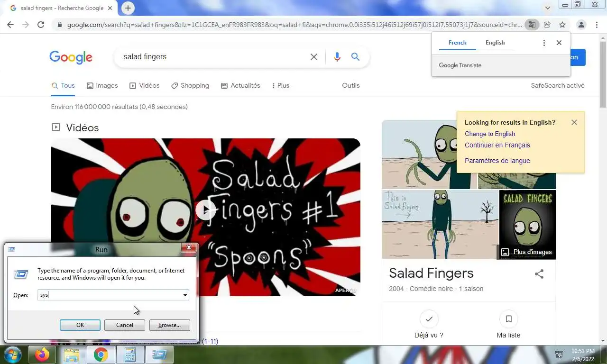Click OK in the Run dialog
The image size is (607, 364).
click(x=80, y=325)
